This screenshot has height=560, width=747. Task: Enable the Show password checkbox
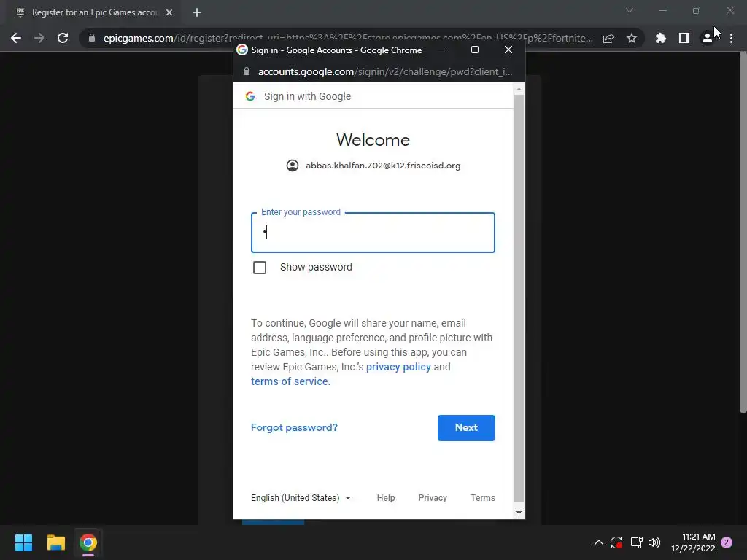click(x=260, y=268)
